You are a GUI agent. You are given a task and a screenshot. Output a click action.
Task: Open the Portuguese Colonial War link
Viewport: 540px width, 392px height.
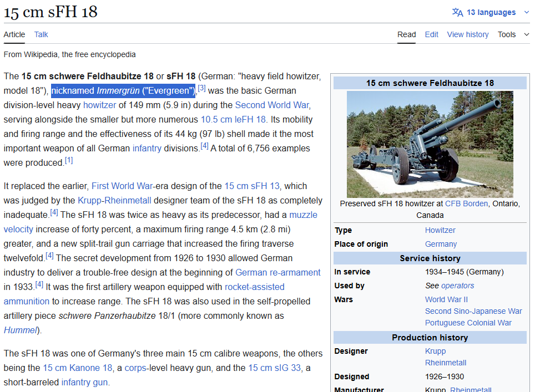tap(468, 323)
